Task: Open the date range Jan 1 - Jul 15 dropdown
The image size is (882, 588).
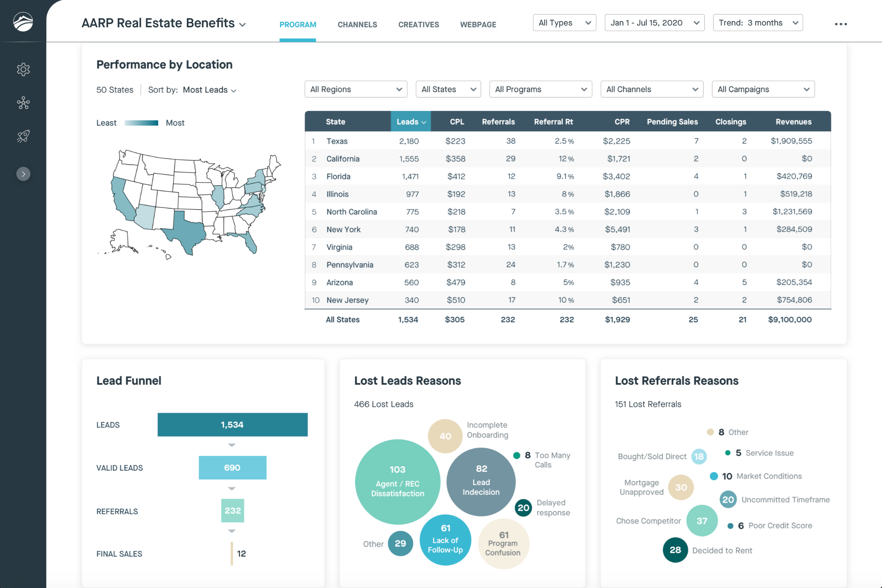Action: (654, 23)
